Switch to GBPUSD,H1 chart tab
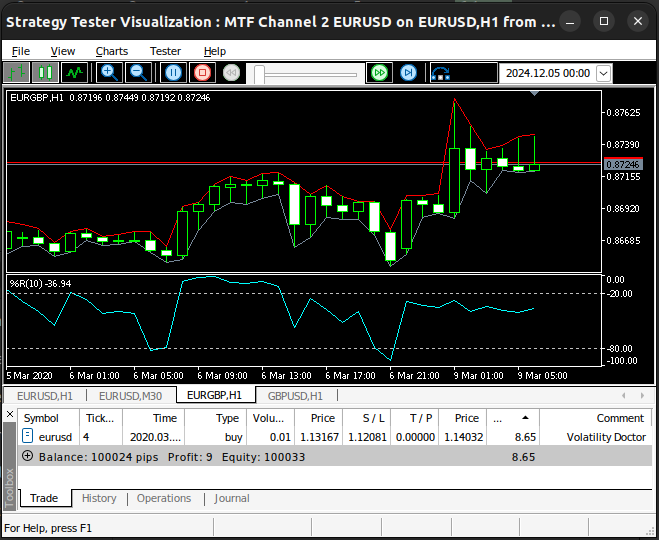659x540 pixels. click(295, 395)
